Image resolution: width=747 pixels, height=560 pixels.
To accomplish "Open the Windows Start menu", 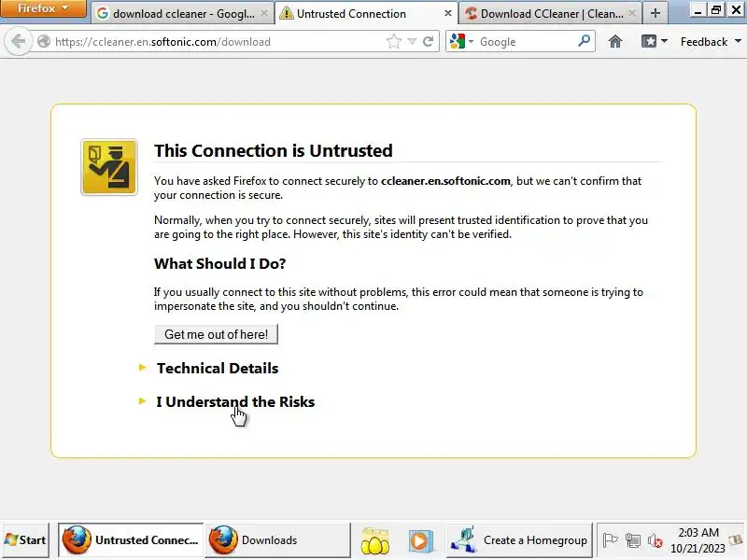I will (x=25, y=540).
